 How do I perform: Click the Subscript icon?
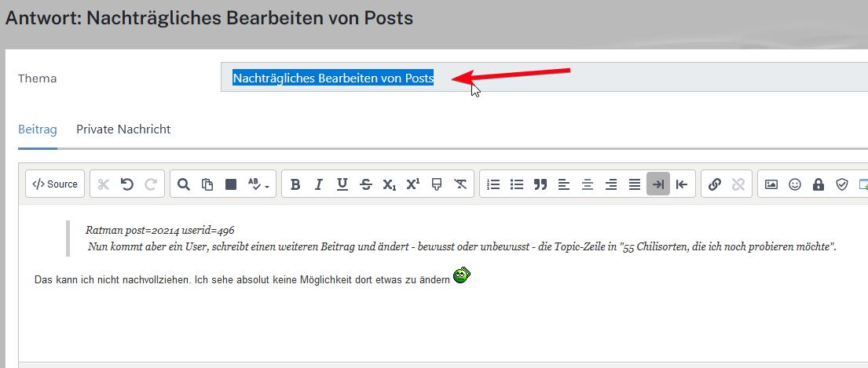tap(390, 184)
